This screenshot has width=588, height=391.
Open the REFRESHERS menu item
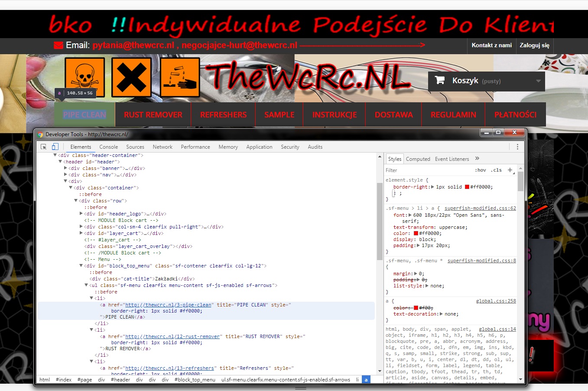224,114
